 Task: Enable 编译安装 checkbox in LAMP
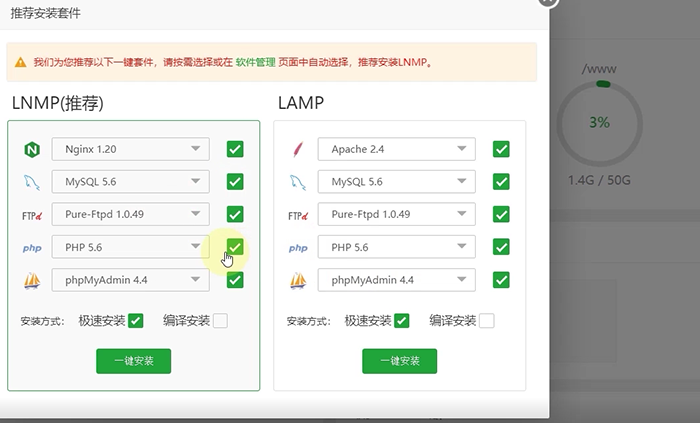click(487, 321)
